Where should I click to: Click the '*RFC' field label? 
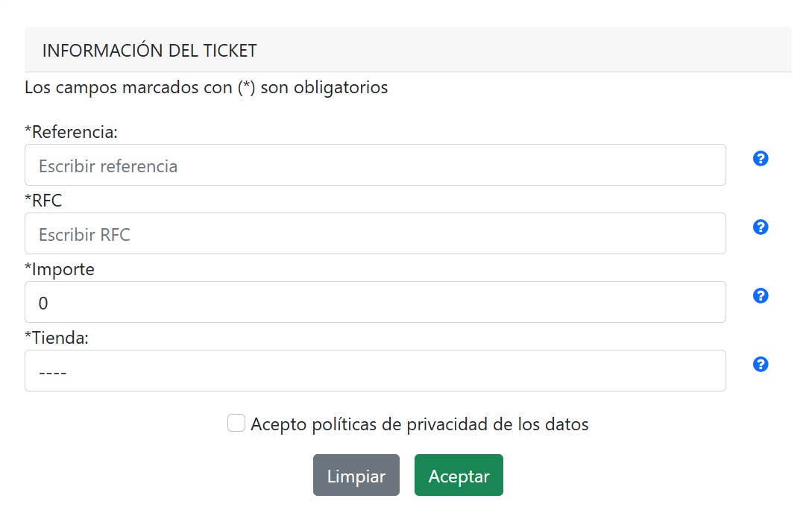click(43, 201)
